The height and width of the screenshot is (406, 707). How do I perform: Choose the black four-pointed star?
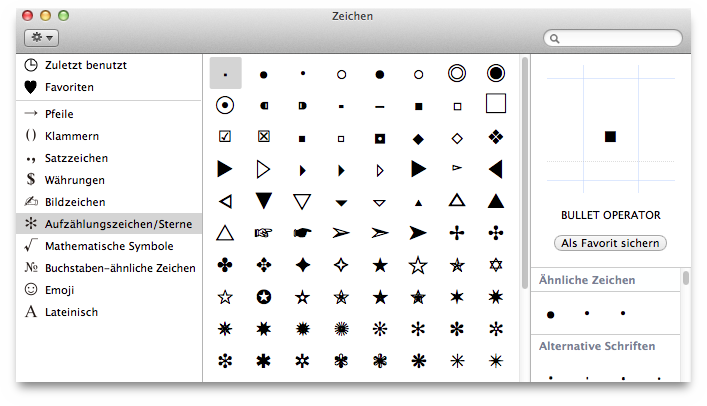303,265
